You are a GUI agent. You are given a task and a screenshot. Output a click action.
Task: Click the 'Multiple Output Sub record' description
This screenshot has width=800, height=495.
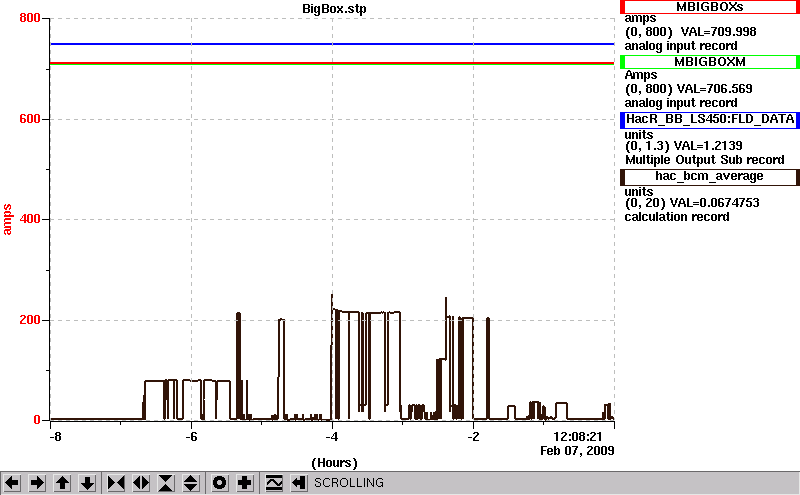pyautogui.click(x=705, y=160)
